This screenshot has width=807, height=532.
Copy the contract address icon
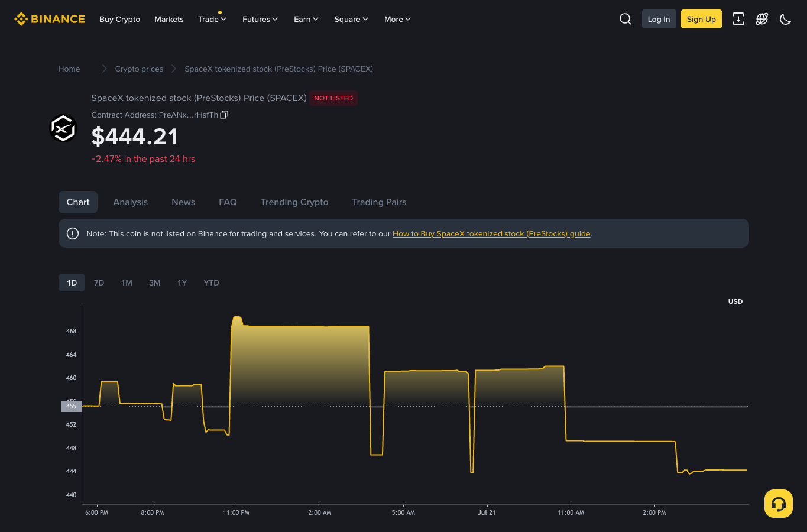click(x=224, y=115)
